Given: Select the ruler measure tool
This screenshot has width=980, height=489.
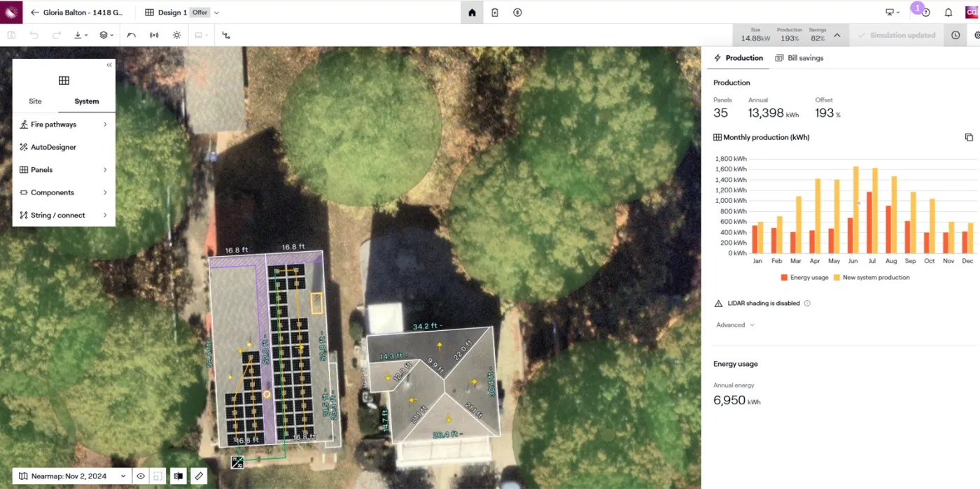Looking at the screenshot, I should pos(199,476).
